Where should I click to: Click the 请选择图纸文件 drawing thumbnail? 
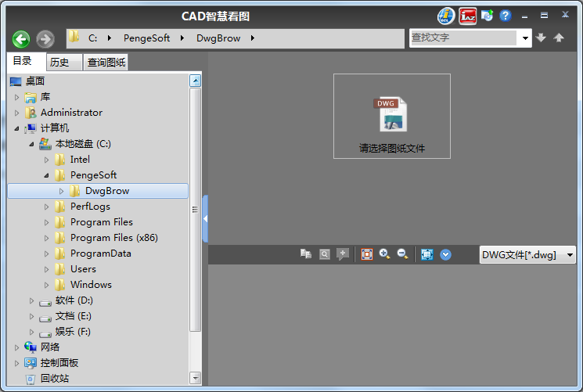click(392, 116)
